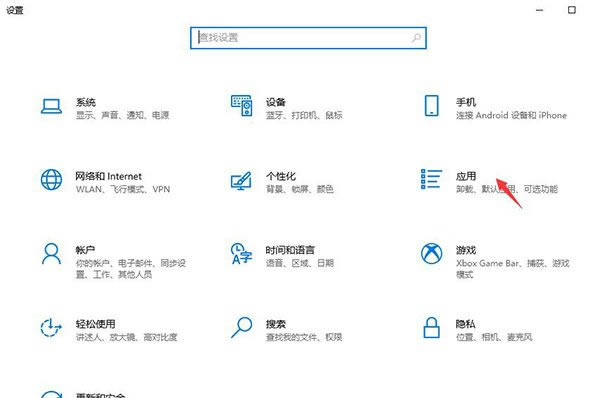The width and height of the screenshot is (600, 398).
Task: Click the search icon in 查找设置 box
Action: click(416, 38)
